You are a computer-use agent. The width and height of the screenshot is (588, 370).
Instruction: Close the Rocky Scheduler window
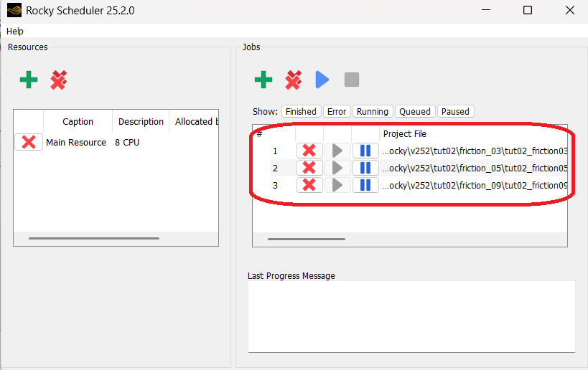pyautogui.click(x=570, y=10)
